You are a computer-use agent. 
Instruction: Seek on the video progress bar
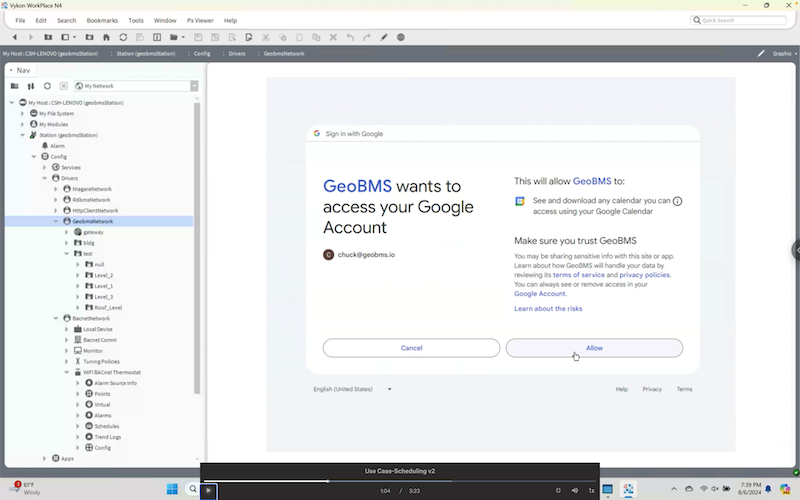click(399, 481)
